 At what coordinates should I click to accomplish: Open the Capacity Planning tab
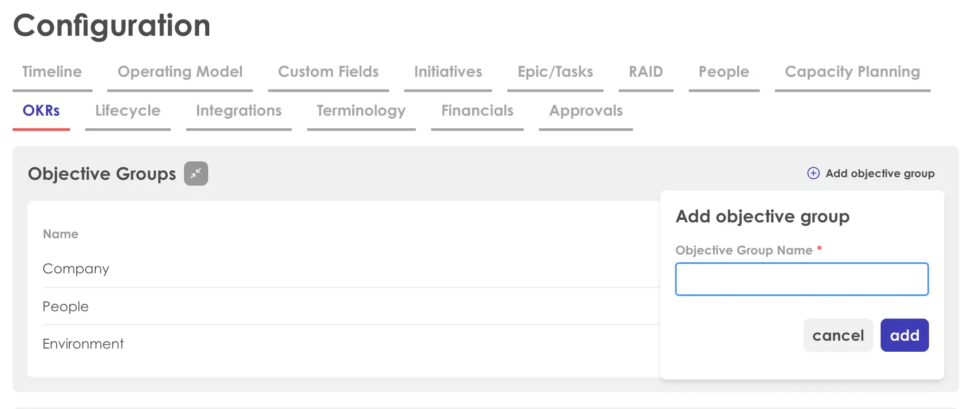pyautogui.click(x=852, y=72)
